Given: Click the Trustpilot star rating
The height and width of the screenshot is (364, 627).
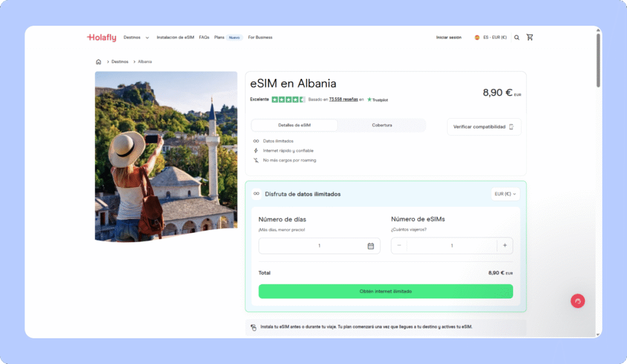Looking at the screenshot, I should [288, 100].
